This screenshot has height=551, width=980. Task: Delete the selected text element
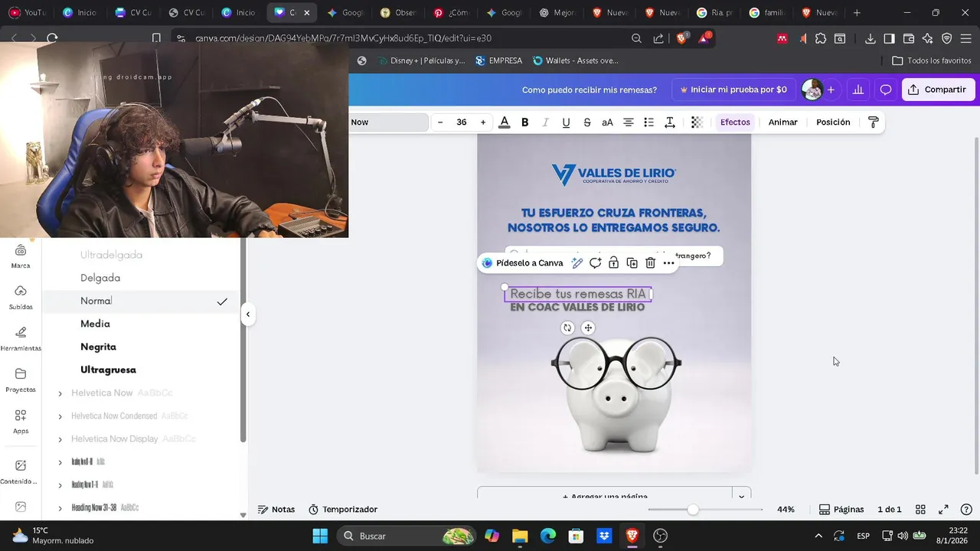650,262
